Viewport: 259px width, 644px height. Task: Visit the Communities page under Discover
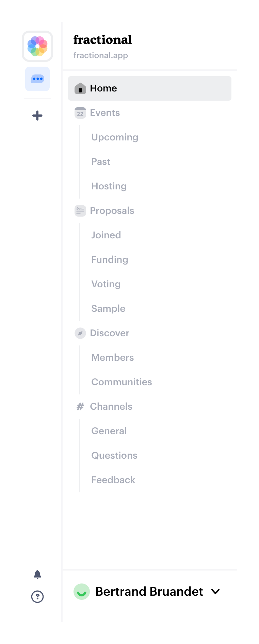click(x=122, y=382)
